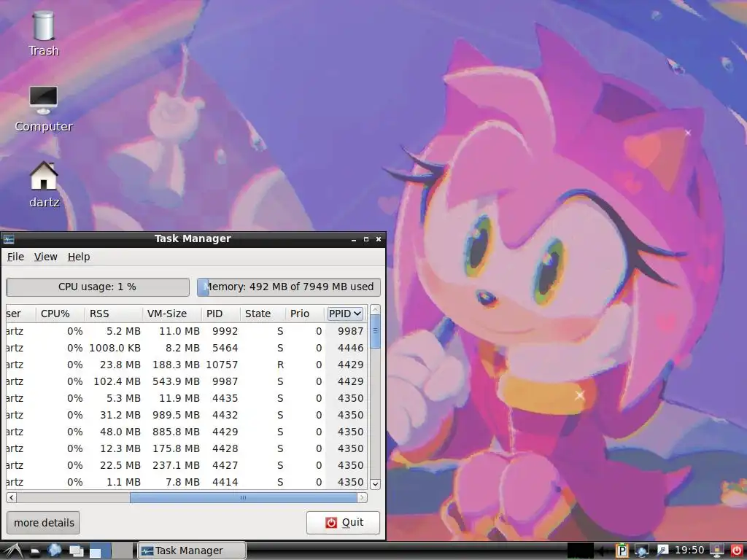Click the Task Manager title bar window icon
Viewport: 747px width, 560px height.
tap(9, 239)
